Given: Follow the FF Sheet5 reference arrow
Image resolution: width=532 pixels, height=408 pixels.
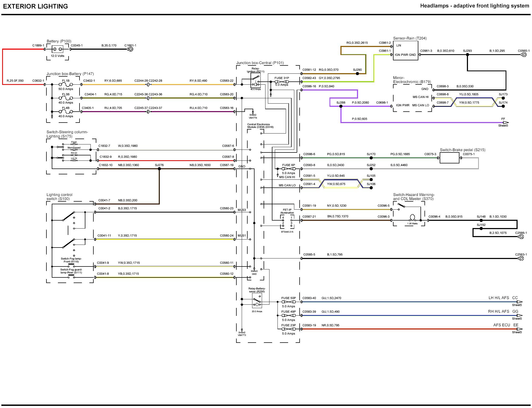Looking at the screenshot, I should coord(505,123).
